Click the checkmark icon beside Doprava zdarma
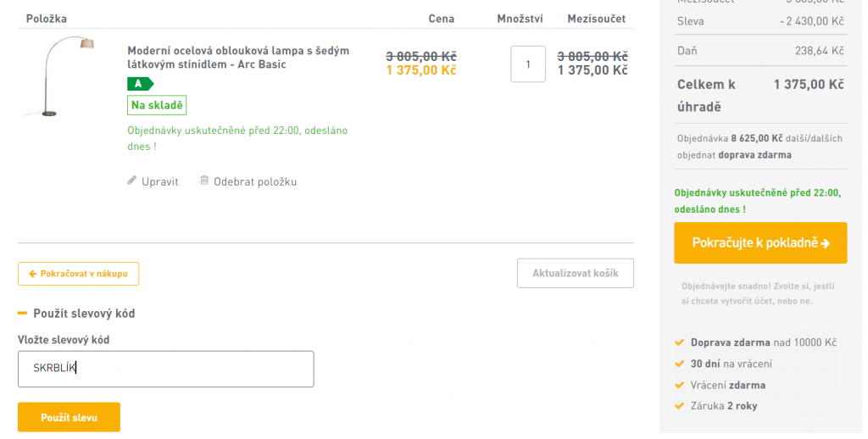The height and width of the screenshot is (439, 868). pyautogui.click(x=680, y=342)
